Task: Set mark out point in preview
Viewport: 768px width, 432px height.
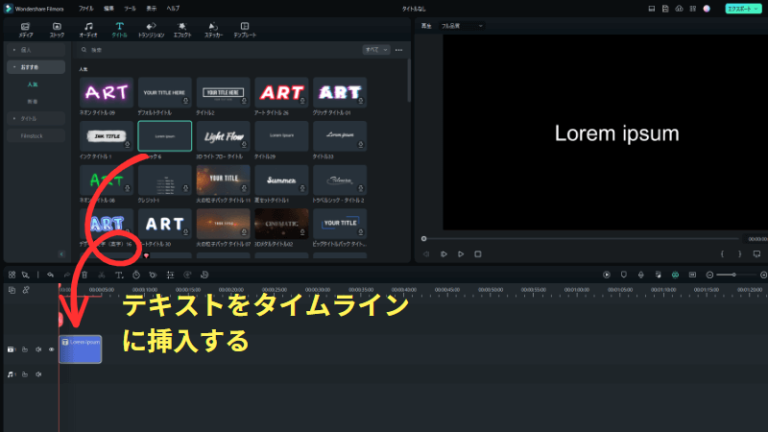Action: pyautogui.click(x=740, y=254)
